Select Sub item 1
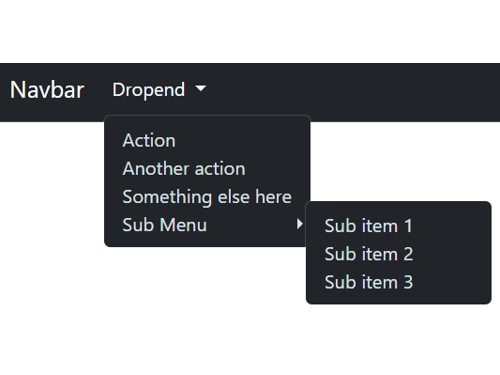The width and height of the screenshot is (500, 375). tap(399, 226)
